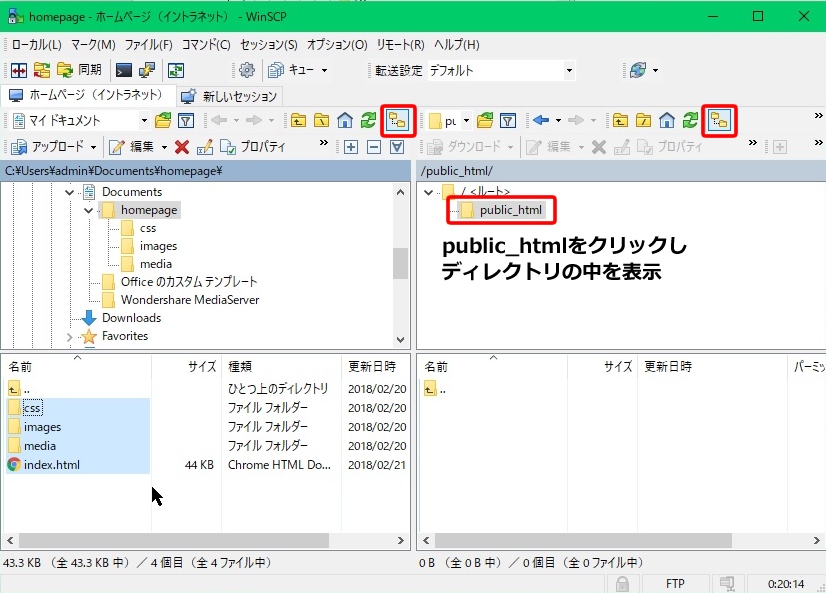Open Commander compare directories icon
This screenshot has width=826, height=593.
click(x=19, y=70)
